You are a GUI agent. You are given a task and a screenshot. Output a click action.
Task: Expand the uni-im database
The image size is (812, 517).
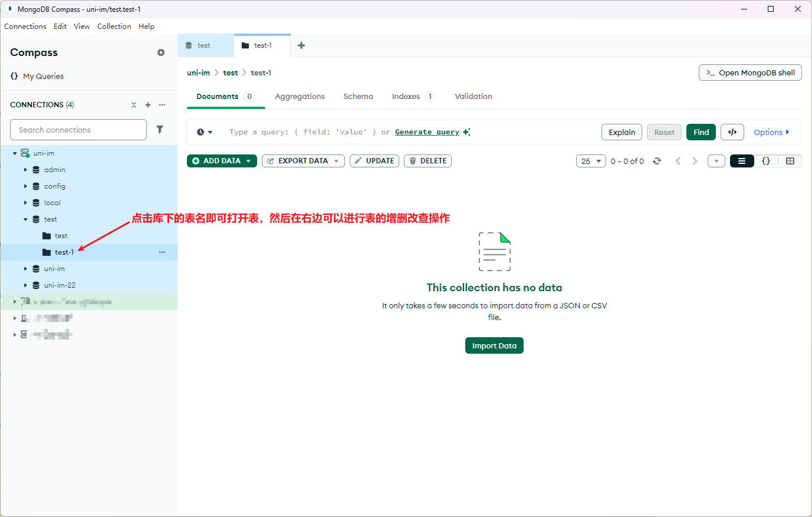point(25,269)
